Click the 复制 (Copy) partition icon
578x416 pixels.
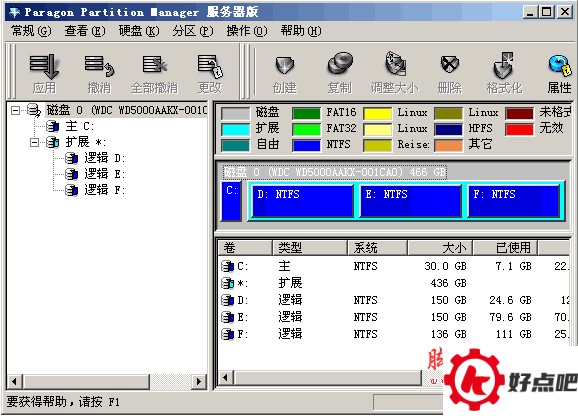340,63
